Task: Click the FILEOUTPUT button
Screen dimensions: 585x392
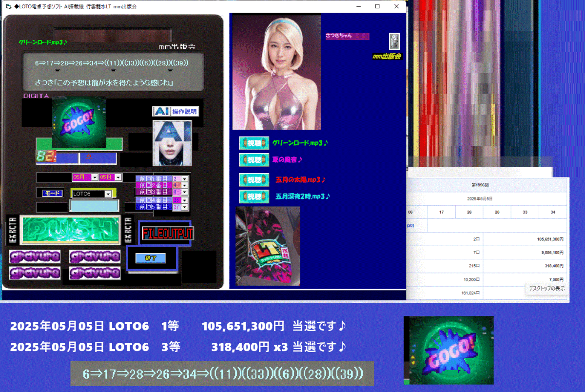Action: pyautogui.click(x=168, y=233)
